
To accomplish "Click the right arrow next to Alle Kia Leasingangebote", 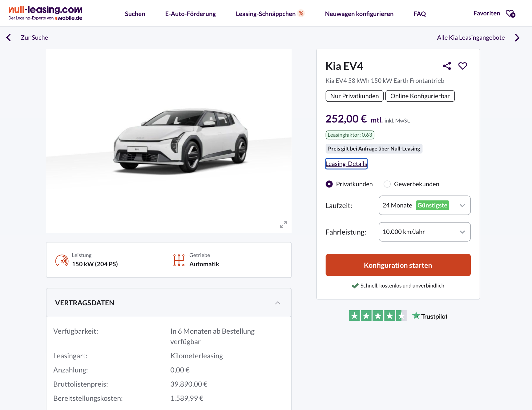I will 517,38.
